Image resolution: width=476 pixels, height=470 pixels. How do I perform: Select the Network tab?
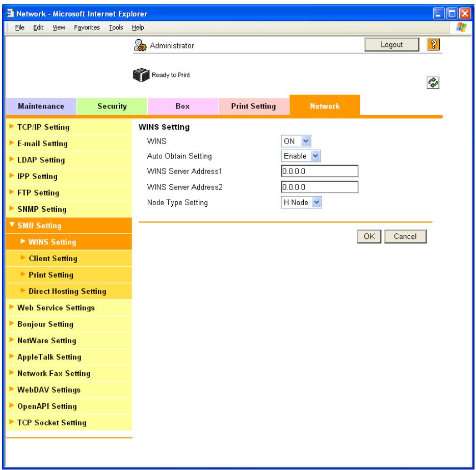coord(325,105)
